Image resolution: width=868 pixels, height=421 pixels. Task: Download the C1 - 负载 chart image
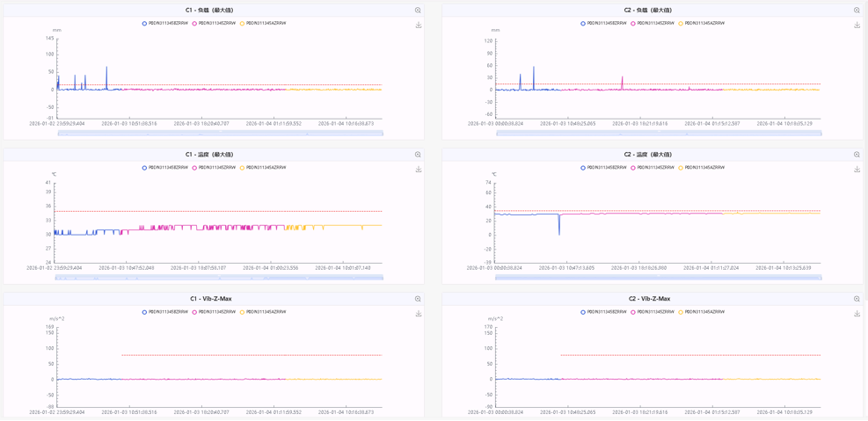pyautogui.click(x=419, y=25)
